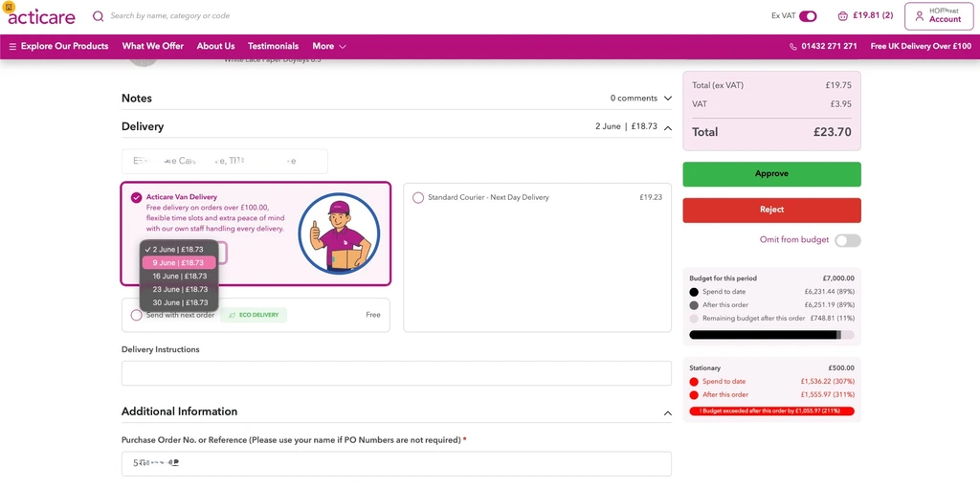
Task: Click the browser extension icon at top left corner
Action: click(x=8, y=7)
